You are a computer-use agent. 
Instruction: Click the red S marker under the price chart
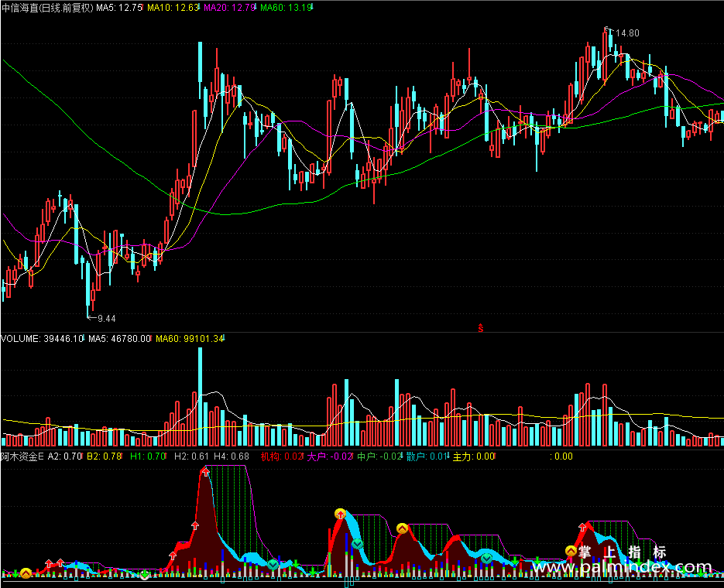[x=481, y=328]
